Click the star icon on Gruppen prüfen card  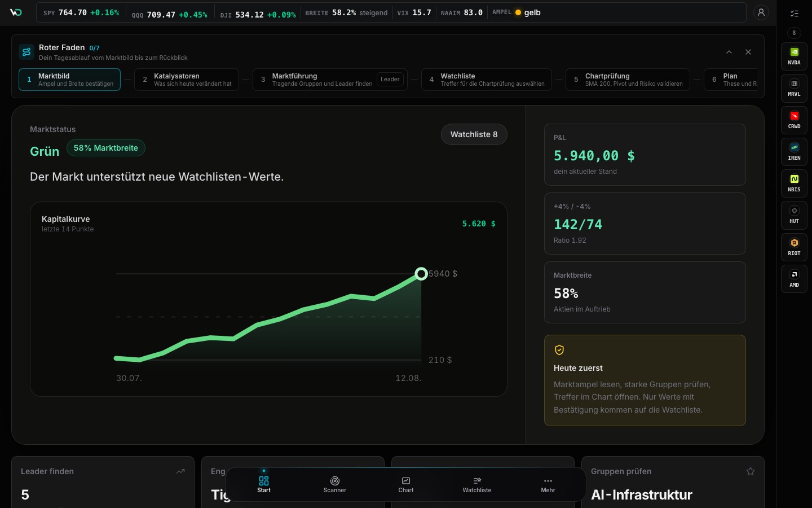point(751,471)
